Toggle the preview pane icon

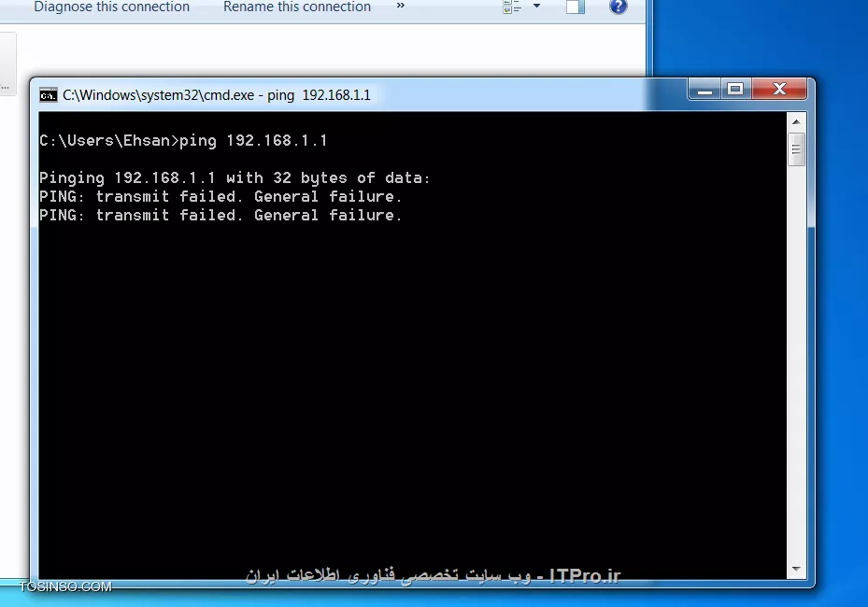(x=576, y=7)
